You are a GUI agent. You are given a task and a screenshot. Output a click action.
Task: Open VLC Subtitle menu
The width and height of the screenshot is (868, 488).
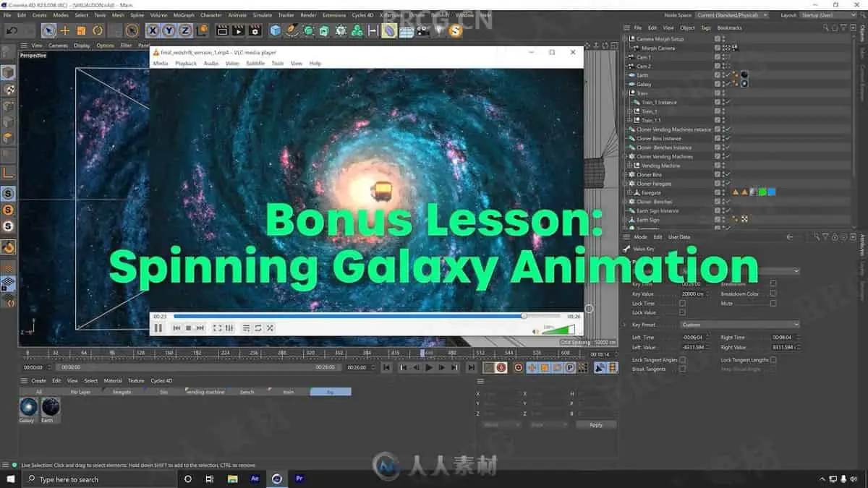point(255,64)
